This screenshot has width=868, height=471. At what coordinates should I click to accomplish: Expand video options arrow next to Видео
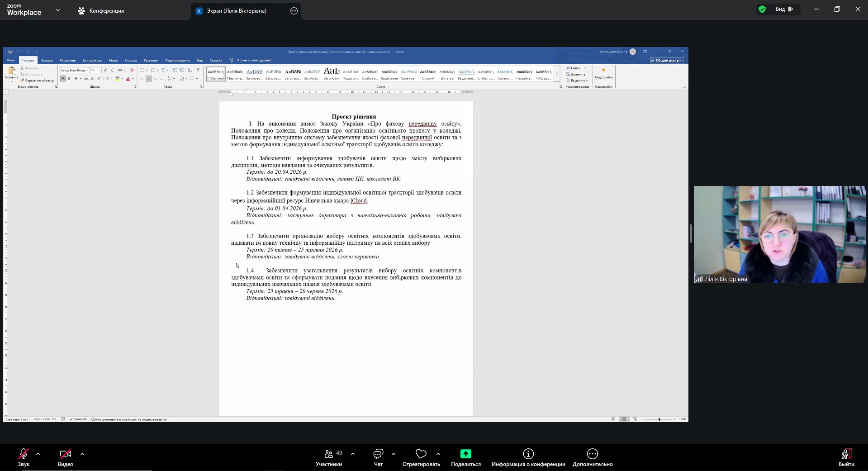click(82, 454)
